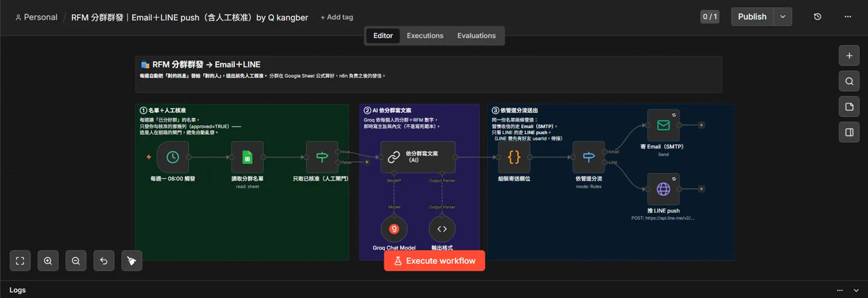Click the 0 / 1 counter badge

[x=710, y=17]
